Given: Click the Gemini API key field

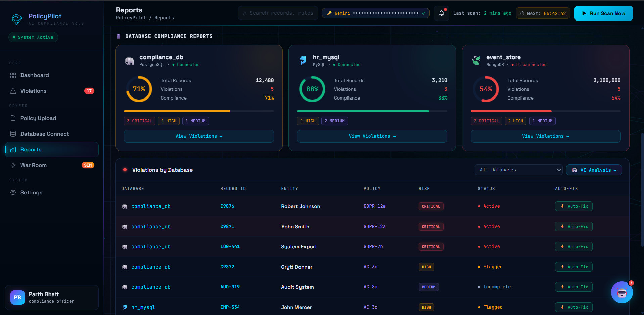Looking at the screenshot, I should point(376,13).
